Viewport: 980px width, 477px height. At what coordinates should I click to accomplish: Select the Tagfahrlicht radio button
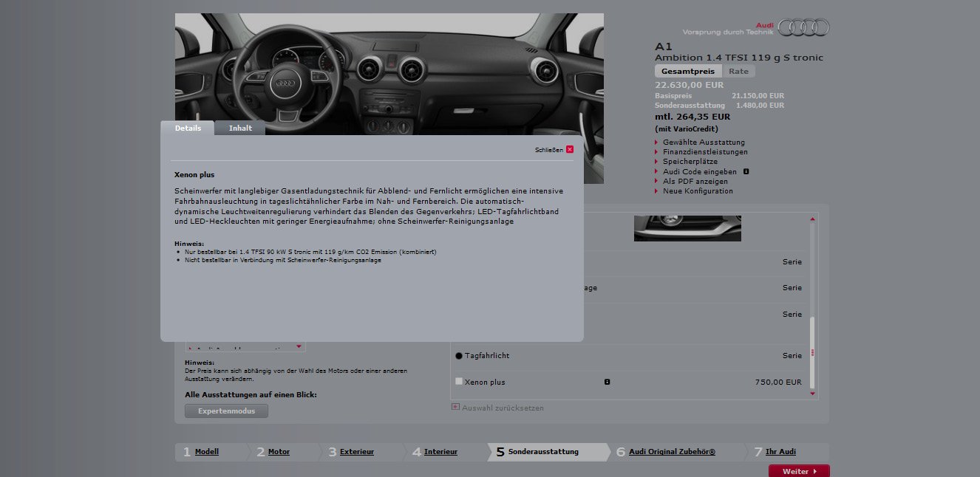pyautogui.click(x=459, y=356)
